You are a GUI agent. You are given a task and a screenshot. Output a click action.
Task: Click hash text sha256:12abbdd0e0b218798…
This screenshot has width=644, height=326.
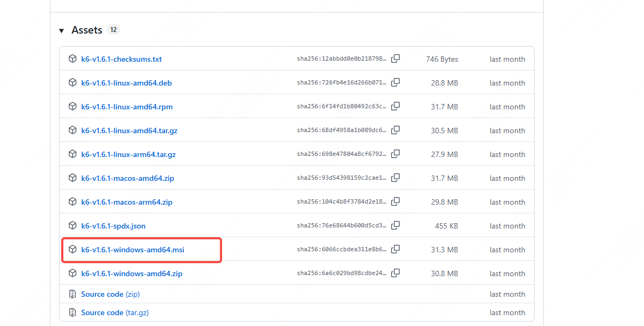click(342, 58)
